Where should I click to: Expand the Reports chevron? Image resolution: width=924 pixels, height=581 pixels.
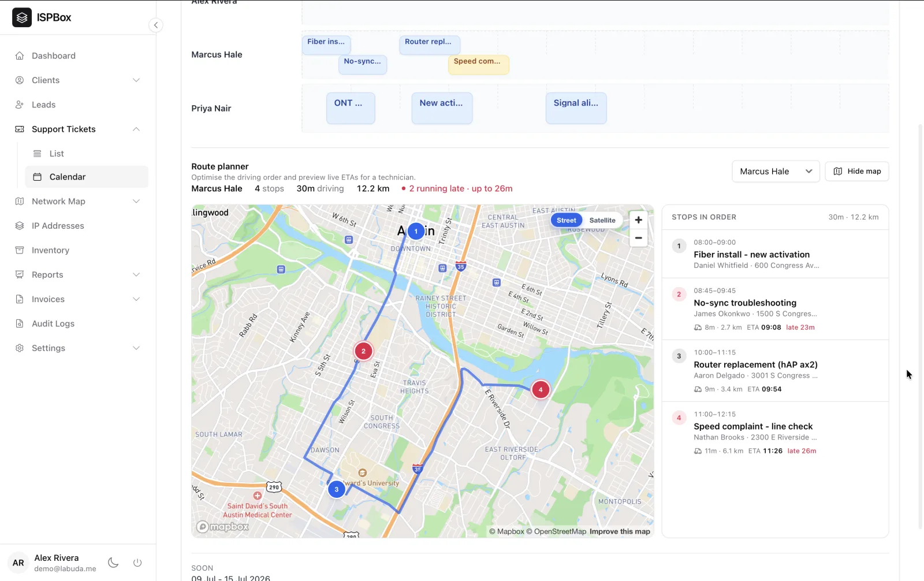[x=136, y=275]
